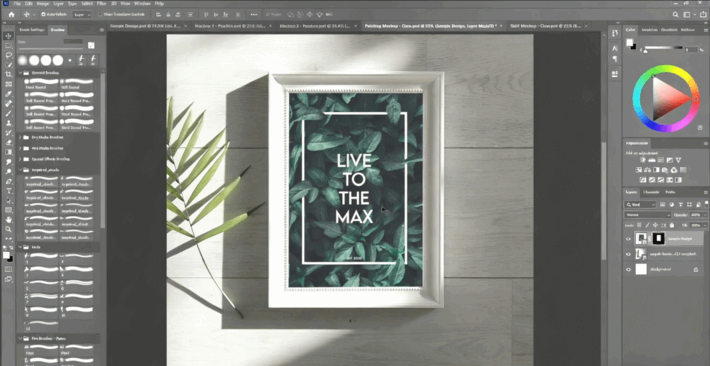Click the lock icon on Background layer
Screen dimensions: 710x366
tap(696, 270)
